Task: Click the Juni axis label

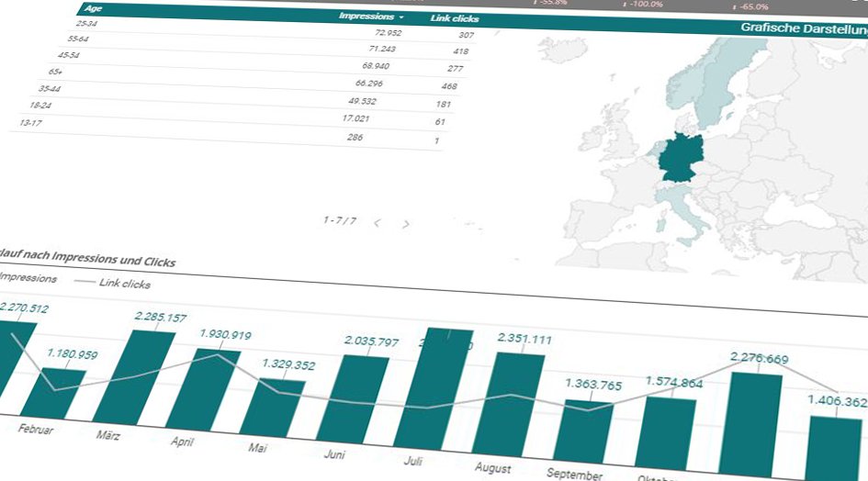Action: 334,454
